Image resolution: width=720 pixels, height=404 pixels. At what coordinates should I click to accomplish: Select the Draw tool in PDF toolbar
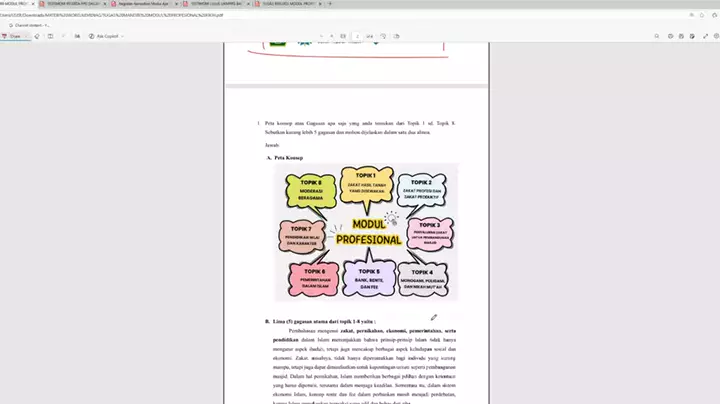click(x=13, y=36)
